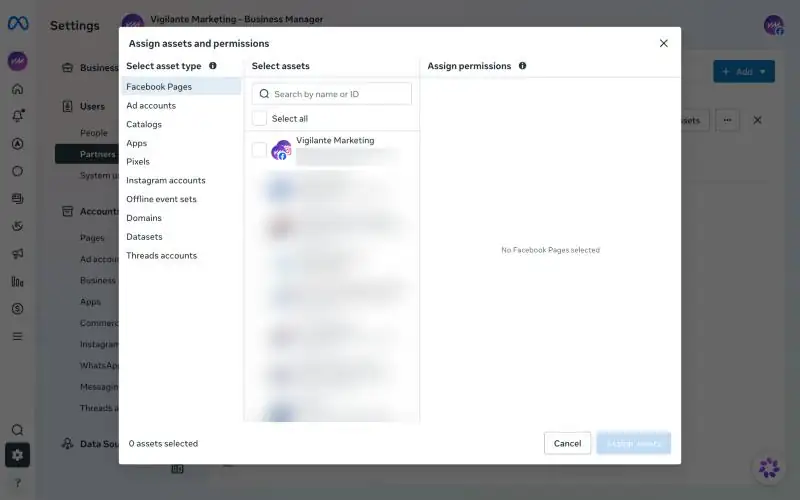The width and height of the screenshot is (800, 500).
Task: Open content library icon in sidebar
Action: 17,198
